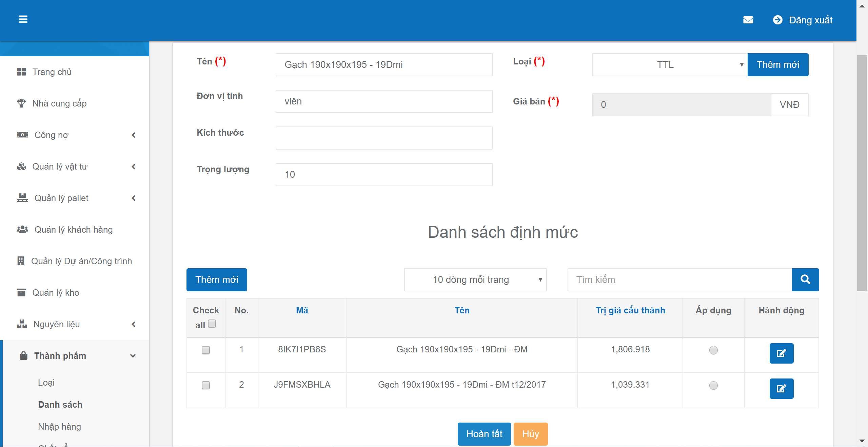Open the 10 dòng mỗi trang dropdown

point(475,279)
